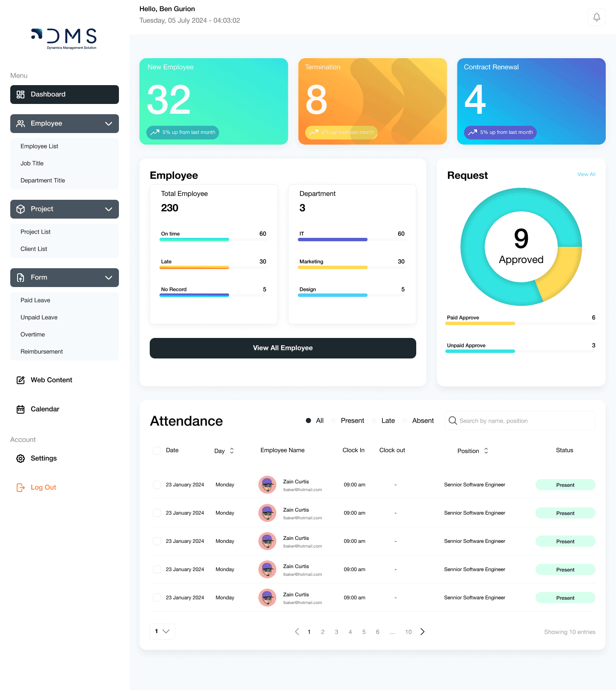Open Settings page
The image size is (616, 690).
44,459
